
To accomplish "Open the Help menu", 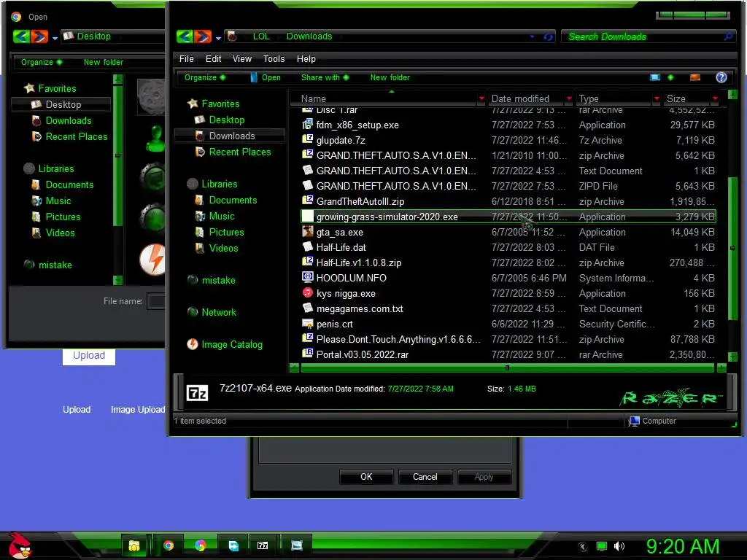I will [306, 59].
